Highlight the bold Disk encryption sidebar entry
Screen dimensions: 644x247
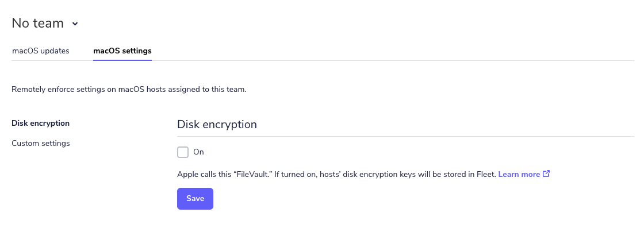pos(40,123)
